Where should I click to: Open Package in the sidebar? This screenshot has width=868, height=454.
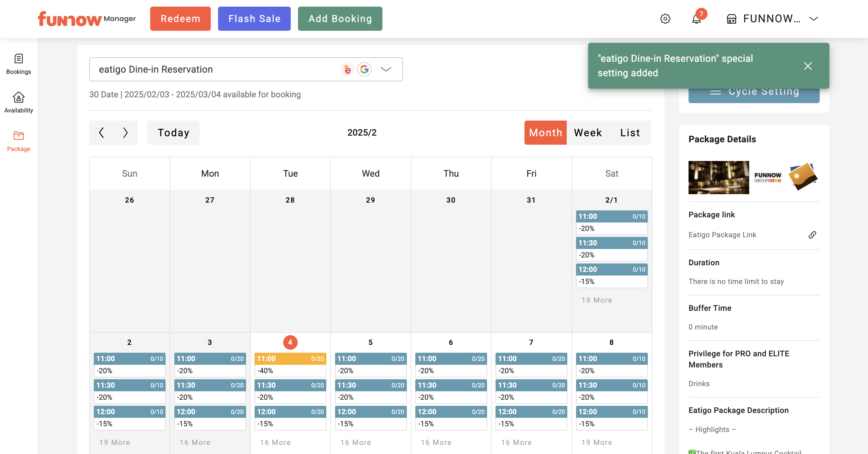click(x=18, y=141)
